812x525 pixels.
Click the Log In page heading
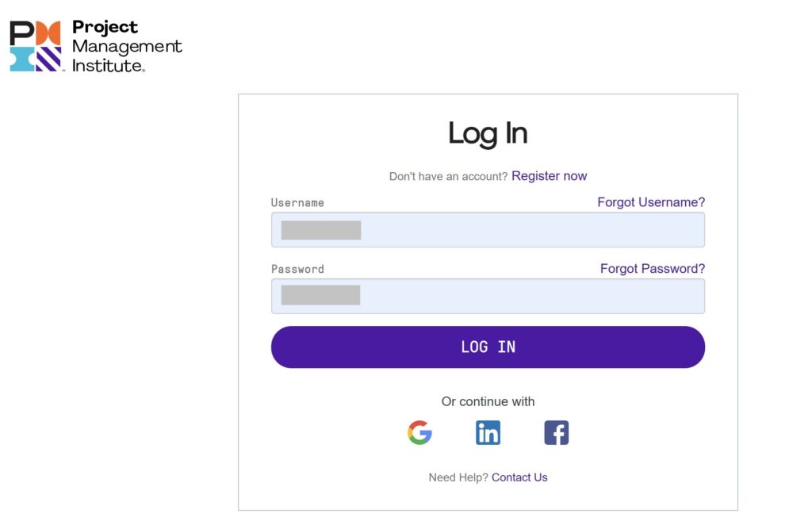[488, 133]
